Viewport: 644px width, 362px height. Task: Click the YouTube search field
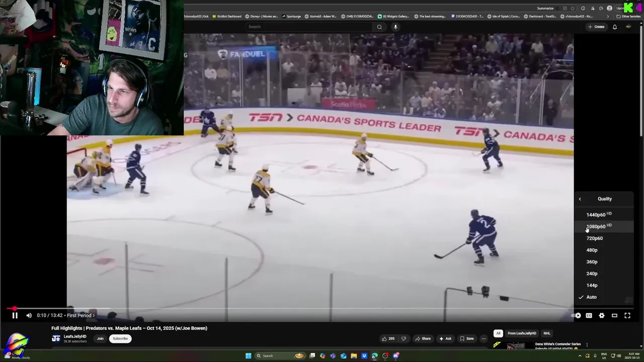309,27
